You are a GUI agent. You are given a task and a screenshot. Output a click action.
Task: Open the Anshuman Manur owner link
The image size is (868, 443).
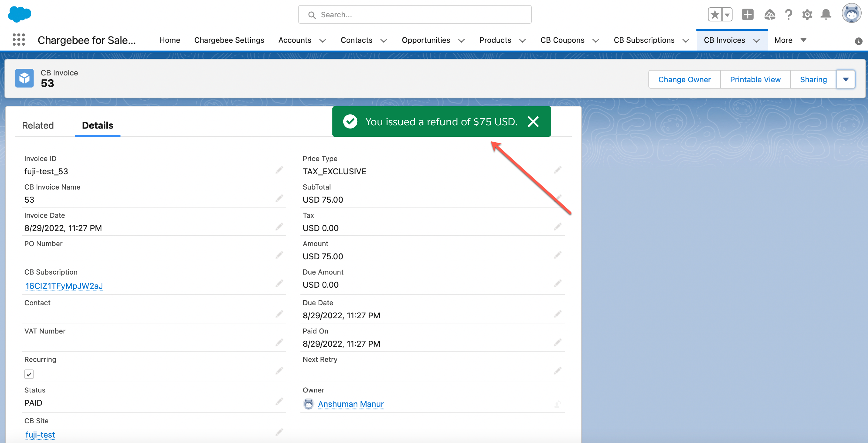point(351,404)
